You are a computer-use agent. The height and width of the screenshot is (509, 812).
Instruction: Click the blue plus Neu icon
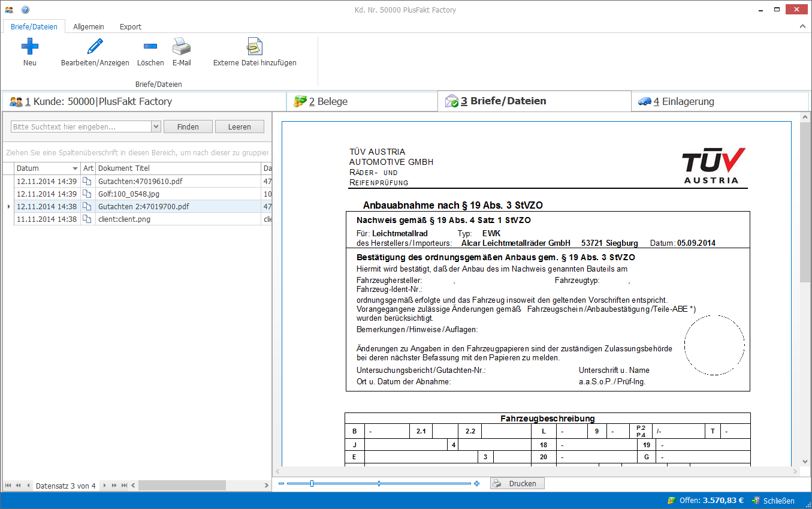30,46
